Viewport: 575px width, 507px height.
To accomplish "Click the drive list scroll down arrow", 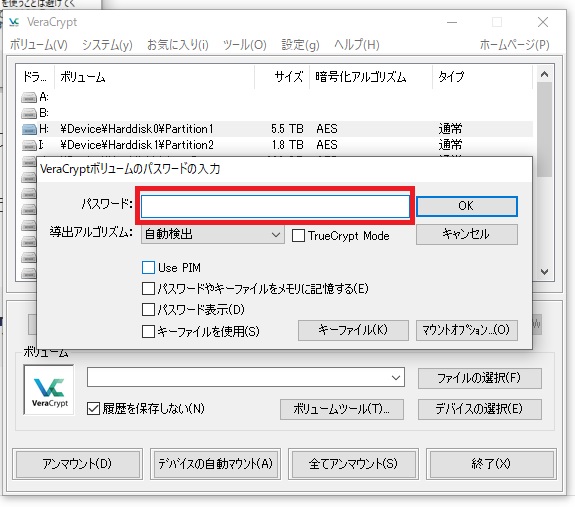I will tap(545, 272).
